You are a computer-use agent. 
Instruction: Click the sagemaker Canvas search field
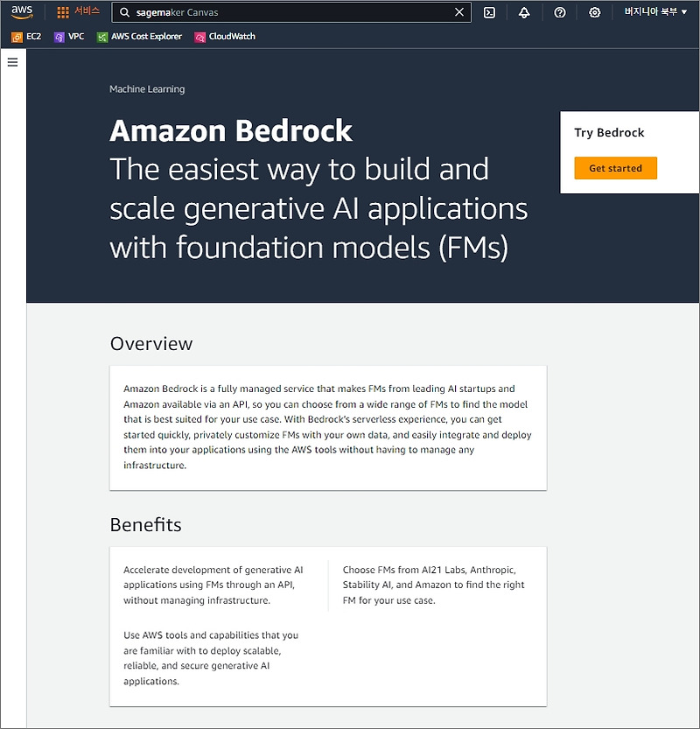coord(262,12)
